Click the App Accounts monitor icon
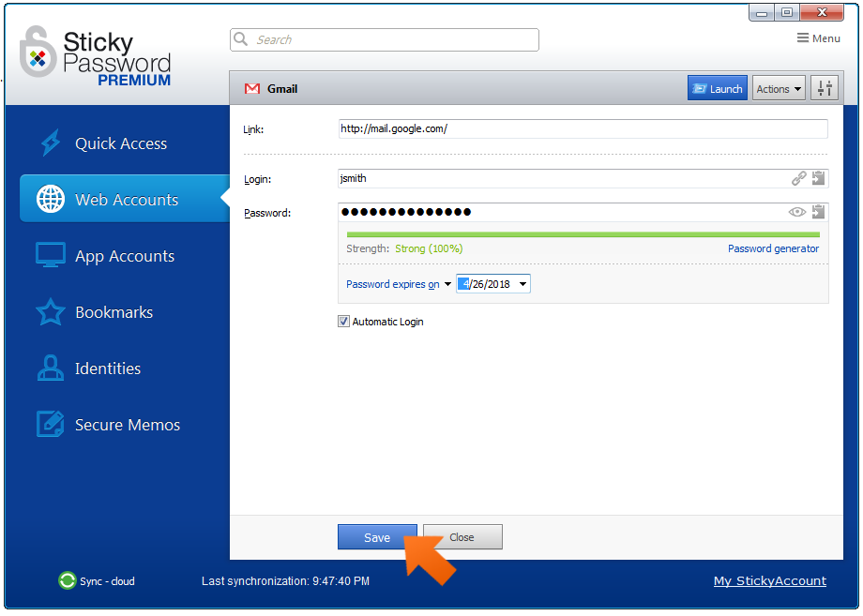Image resolution: width=863 pixels, height=616 pixels. (x=51, y=255)
